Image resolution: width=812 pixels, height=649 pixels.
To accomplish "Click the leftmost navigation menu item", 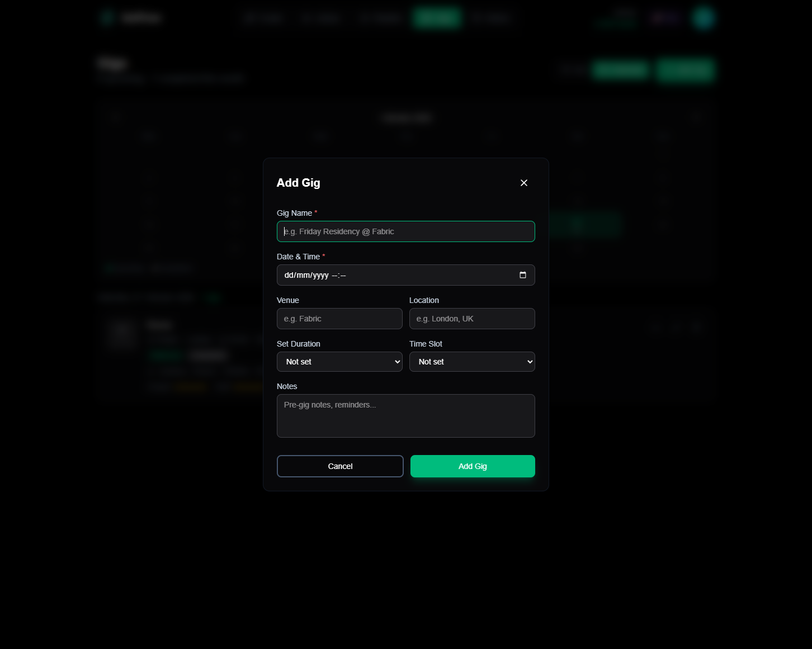I will [x=264, y=17].
